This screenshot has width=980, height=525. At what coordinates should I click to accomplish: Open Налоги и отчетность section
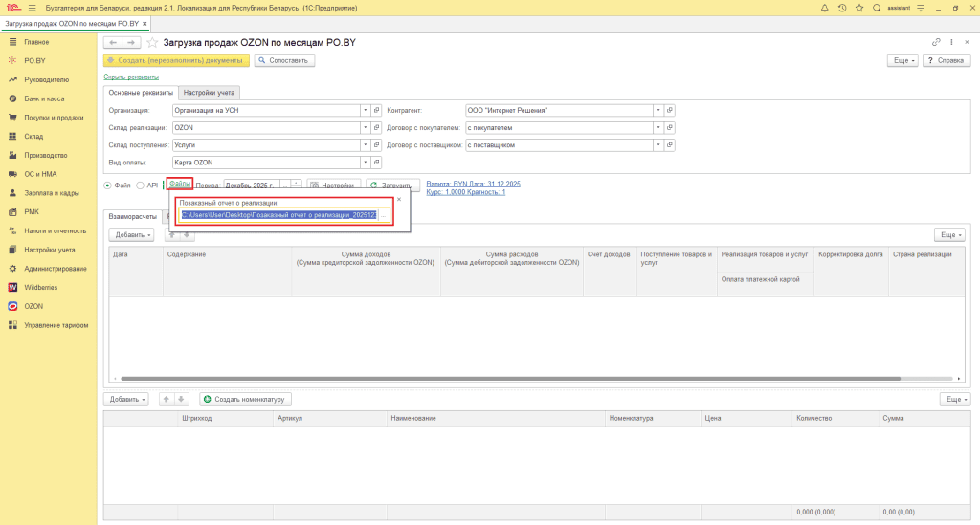click(x=55, y=230)
